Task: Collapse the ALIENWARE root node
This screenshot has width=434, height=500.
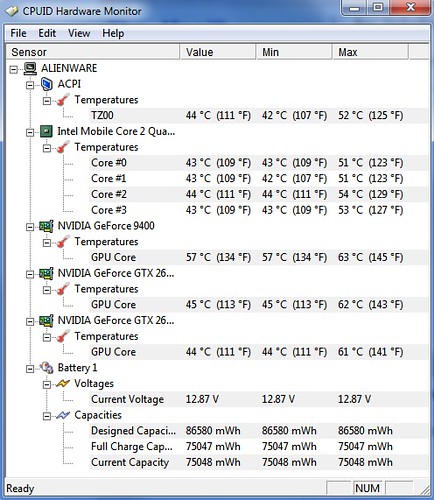Action: (14, 70)
